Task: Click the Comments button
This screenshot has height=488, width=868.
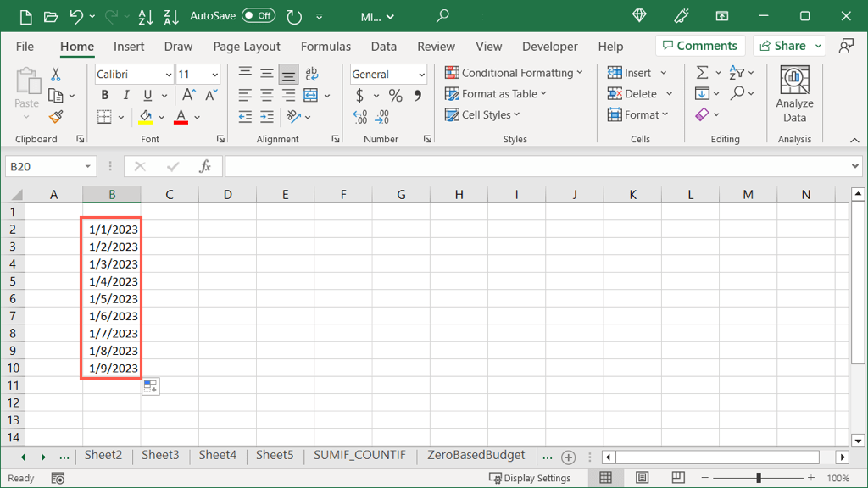Action: (699, 46)
